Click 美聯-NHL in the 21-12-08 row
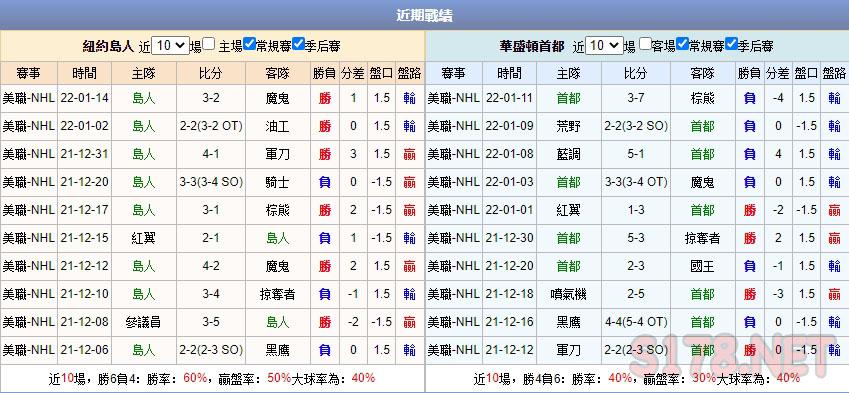Viewport: 849px width, 393px height. 29,322
